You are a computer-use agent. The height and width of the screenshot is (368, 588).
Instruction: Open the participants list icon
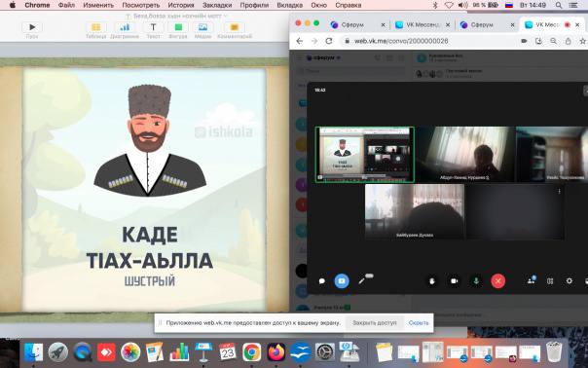point(532,280)
